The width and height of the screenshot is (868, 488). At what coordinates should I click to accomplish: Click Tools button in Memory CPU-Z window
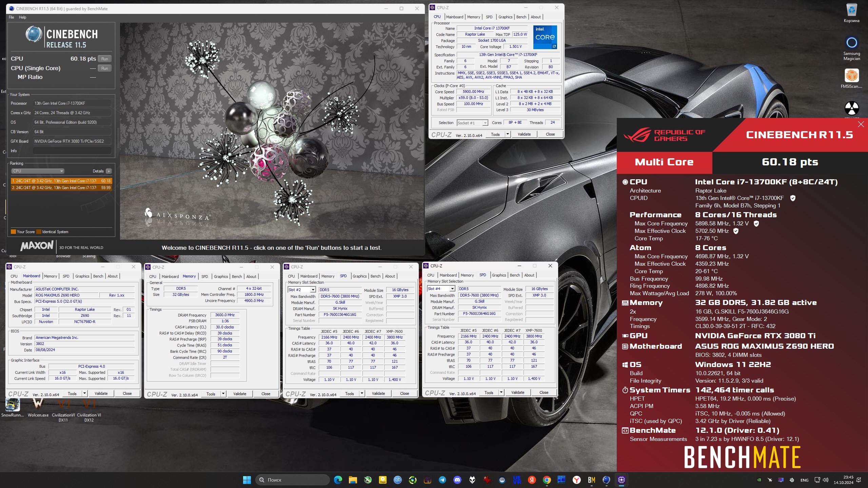211,394
